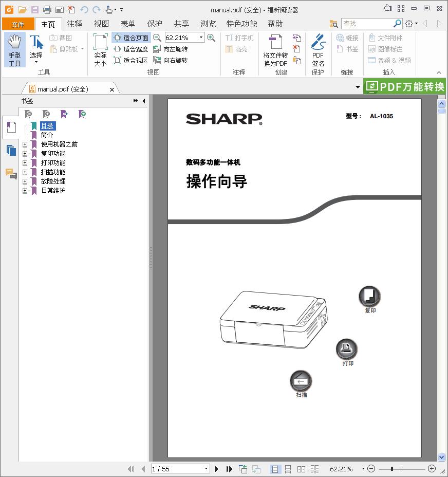The height and width of the screenshot is (477, 448).
Task: Click the delete bookmark icon in bookmarks toolbar
Action: tap(28, 114)
